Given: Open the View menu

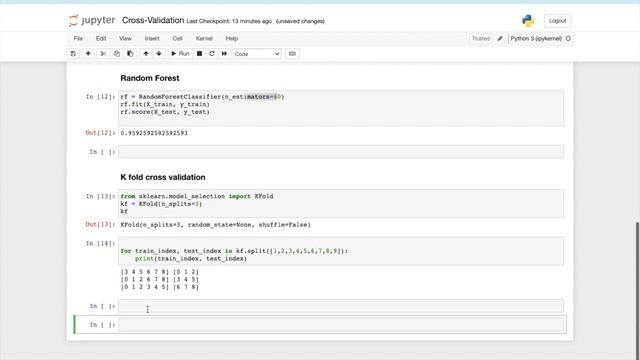Looking at the screenshot, I should (125, 38).
